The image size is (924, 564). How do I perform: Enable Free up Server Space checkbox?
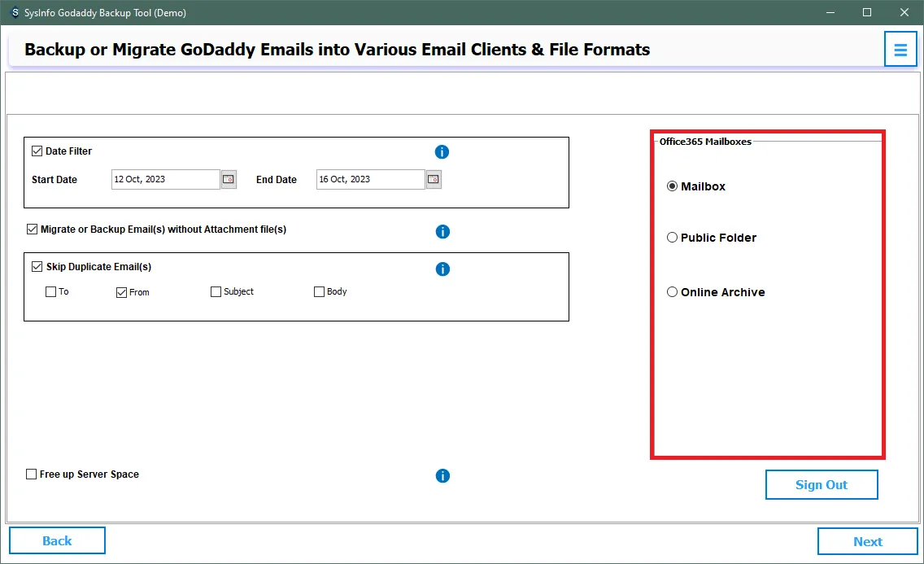coord(31,474)
